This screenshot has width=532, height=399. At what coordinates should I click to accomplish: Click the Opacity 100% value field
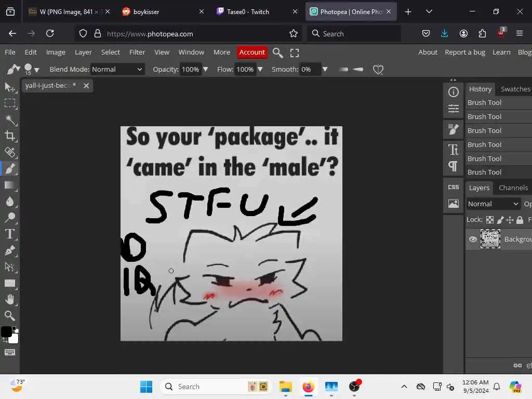(x=190, y=69)
